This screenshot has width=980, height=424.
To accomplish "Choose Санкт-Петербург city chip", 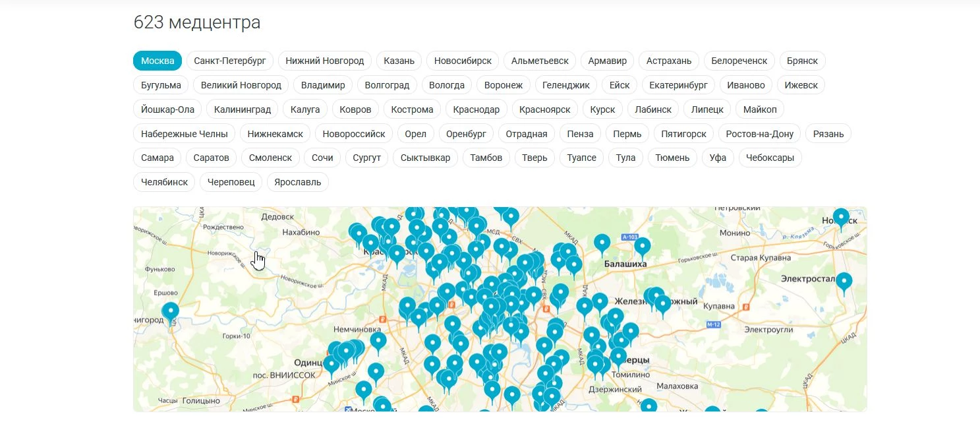I will coord(230,61).
